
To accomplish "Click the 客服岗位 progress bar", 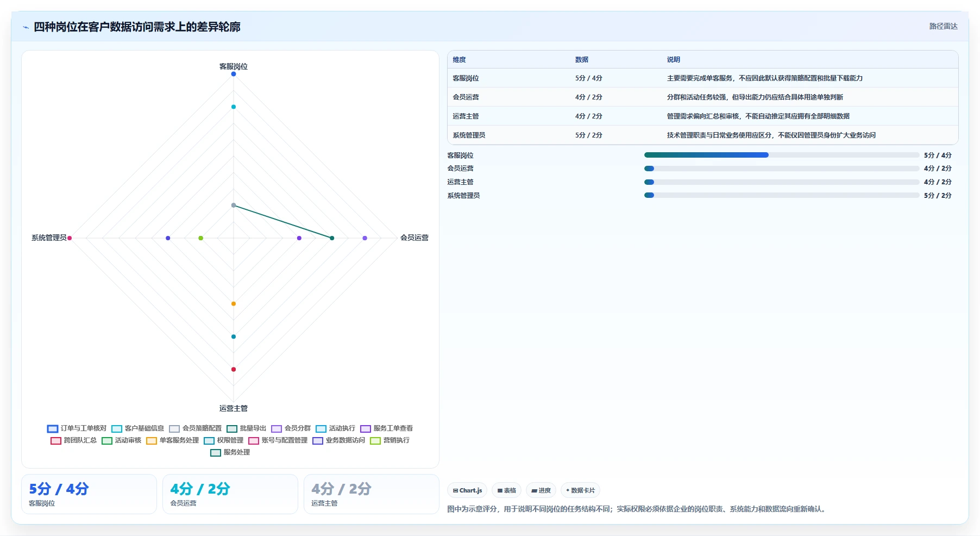I will pyautogui.click(x=782, y=155).
